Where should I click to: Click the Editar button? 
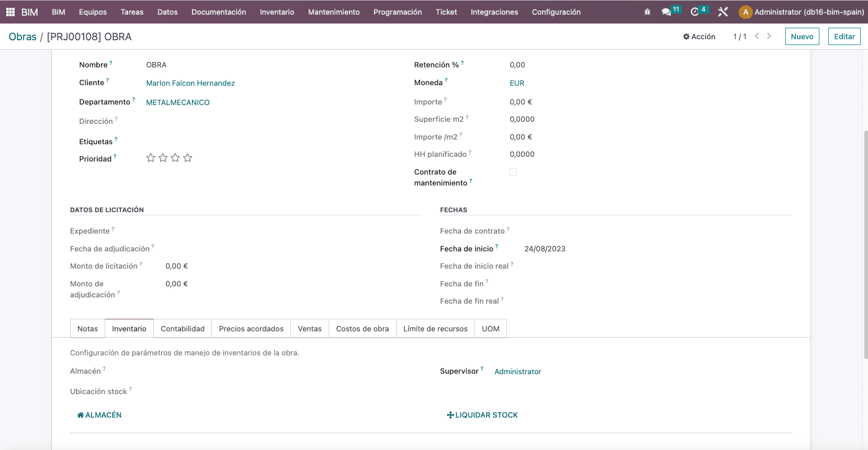click(844, 37)
